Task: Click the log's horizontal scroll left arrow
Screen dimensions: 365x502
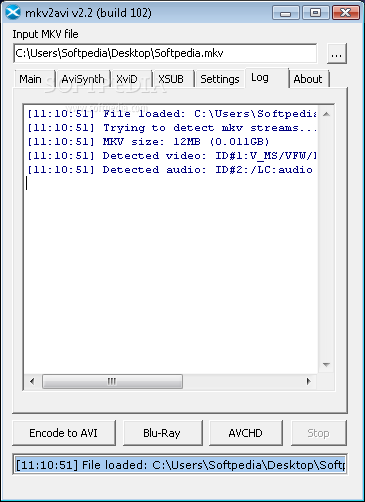Action: 32,381
